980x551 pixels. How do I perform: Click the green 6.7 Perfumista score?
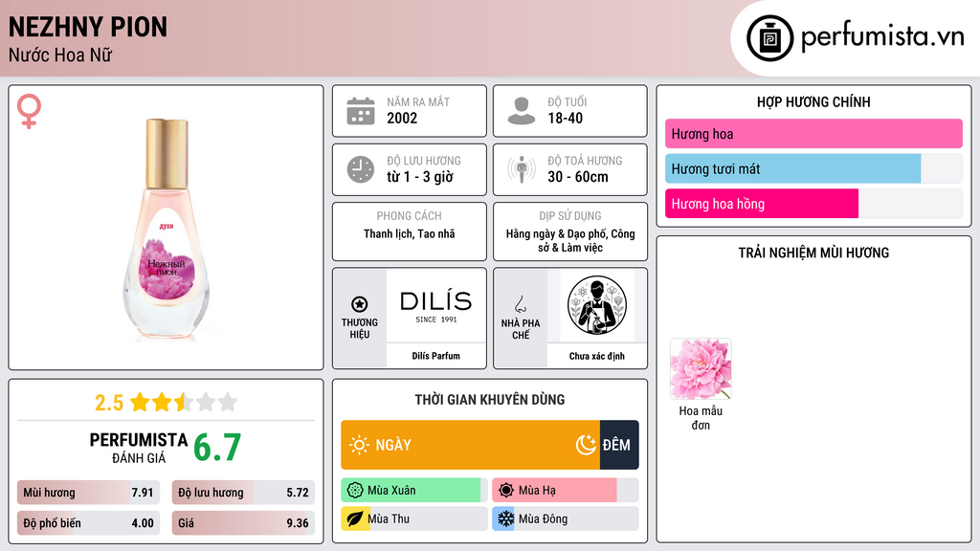click(x=217, y=448)
